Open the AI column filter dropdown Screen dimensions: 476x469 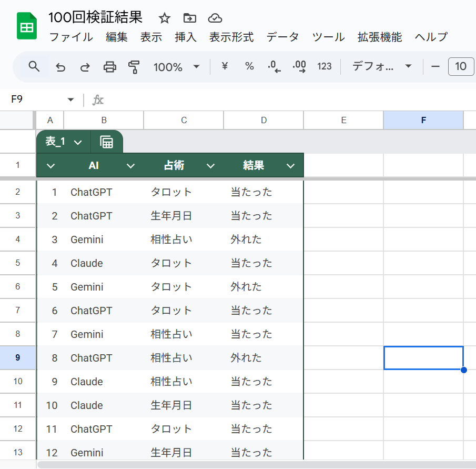tap(130, 165)
